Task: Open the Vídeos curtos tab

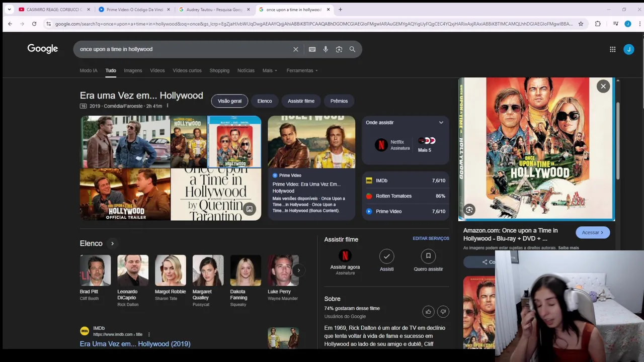Action: pos(187,70)
